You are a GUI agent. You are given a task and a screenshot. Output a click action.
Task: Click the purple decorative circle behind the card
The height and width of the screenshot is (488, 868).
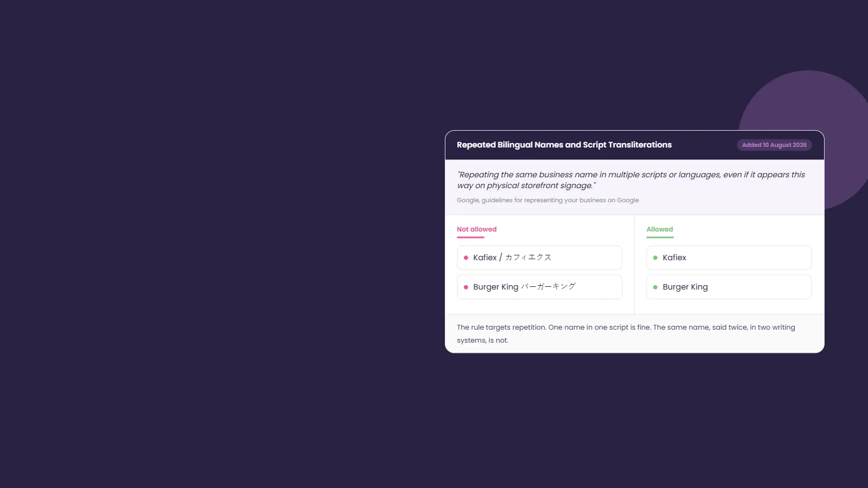(846, 108)
